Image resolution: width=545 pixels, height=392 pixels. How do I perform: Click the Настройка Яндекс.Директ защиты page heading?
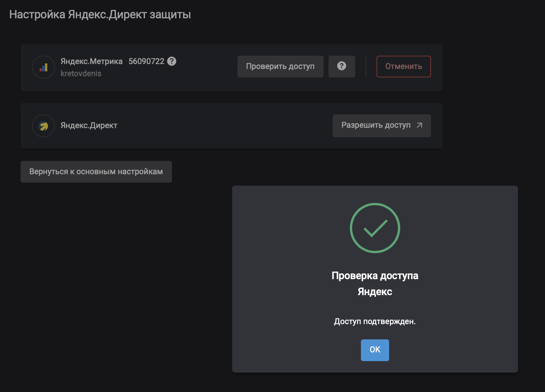(x=100, y=14)
